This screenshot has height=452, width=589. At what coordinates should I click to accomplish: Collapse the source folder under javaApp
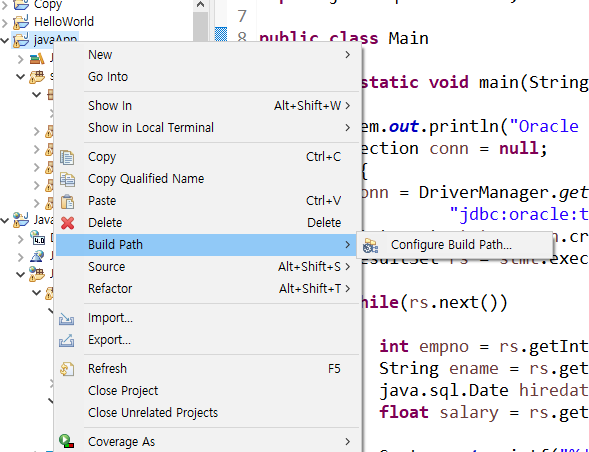(x=21, y=77)
